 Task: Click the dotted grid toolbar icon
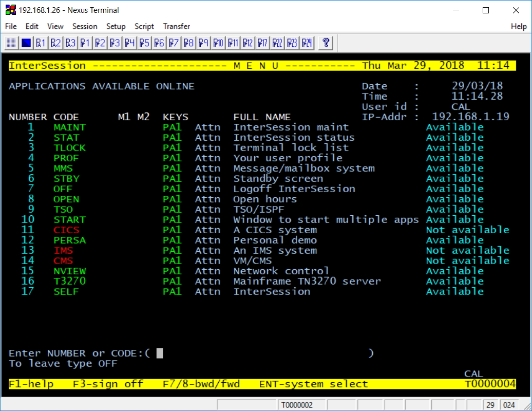tap(11, 43)
